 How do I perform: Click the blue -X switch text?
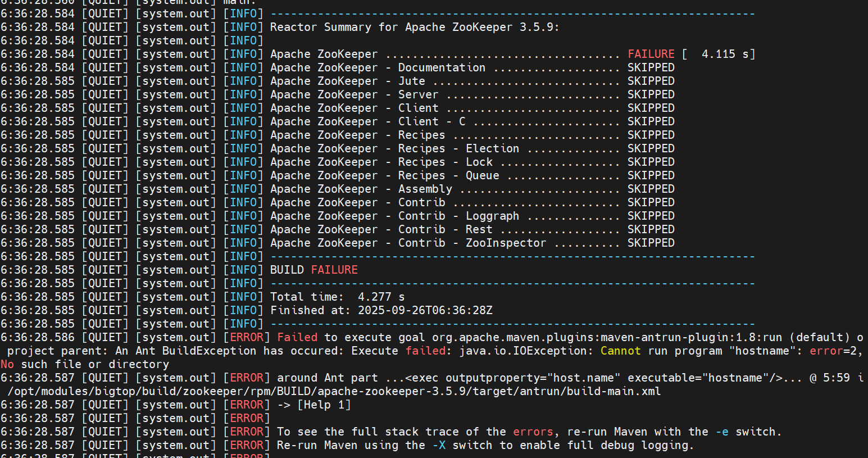[439, 445]
